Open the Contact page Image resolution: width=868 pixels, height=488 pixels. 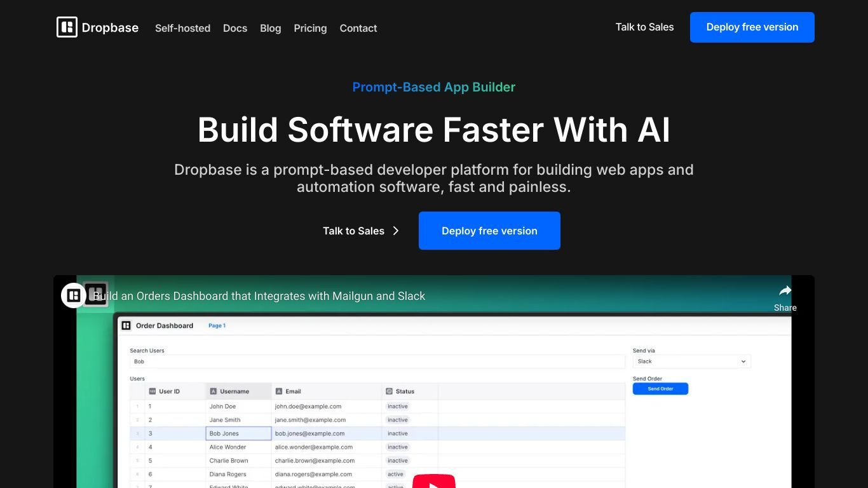358,28
